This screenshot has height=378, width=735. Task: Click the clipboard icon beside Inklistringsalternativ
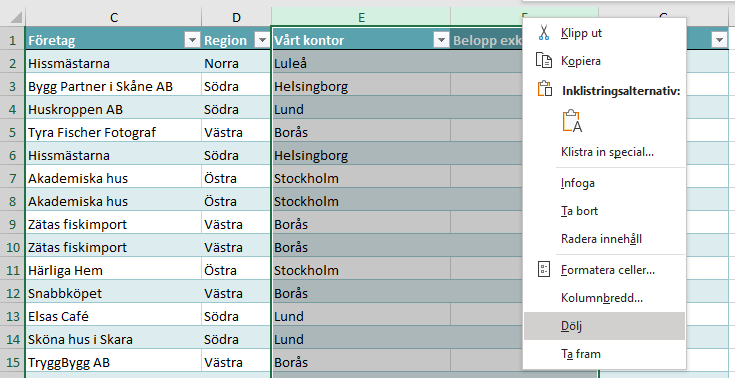pyautogui.click(x=545, y=90)
